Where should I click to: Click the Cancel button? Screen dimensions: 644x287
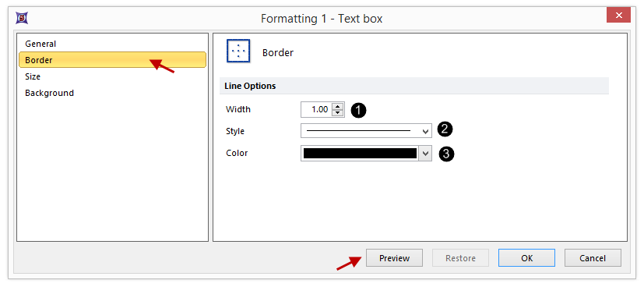click(593, 258)
